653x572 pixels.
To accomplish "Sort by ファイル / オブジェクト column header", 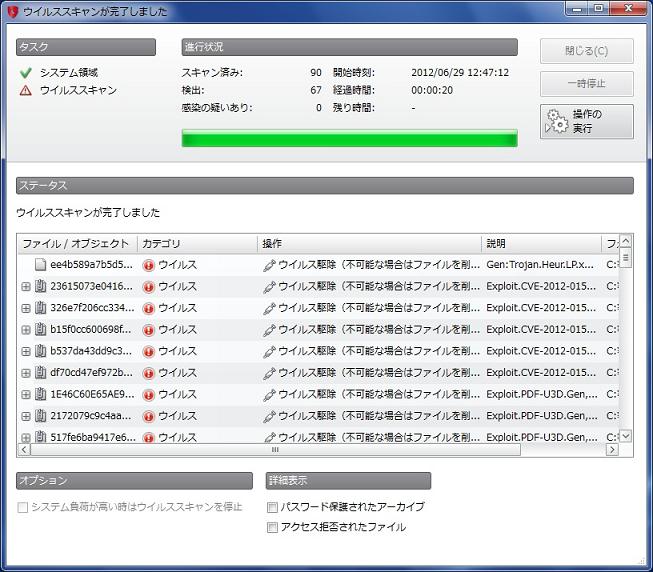I will 78,244.
